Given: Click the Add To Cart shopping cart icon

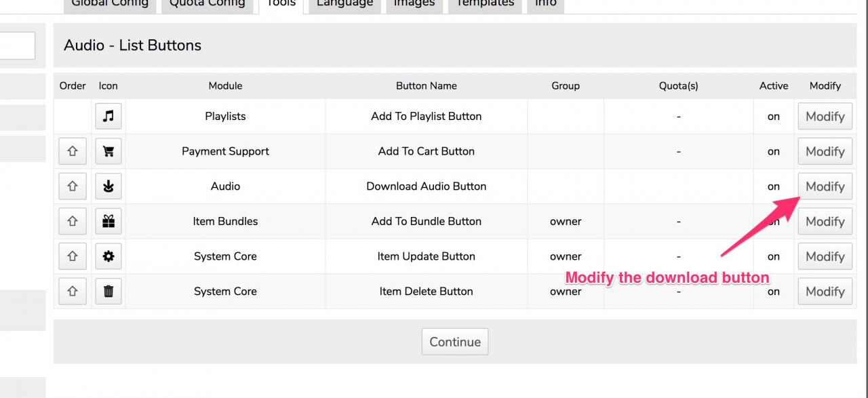Looking at the screenshot, I should click(108, 152).
